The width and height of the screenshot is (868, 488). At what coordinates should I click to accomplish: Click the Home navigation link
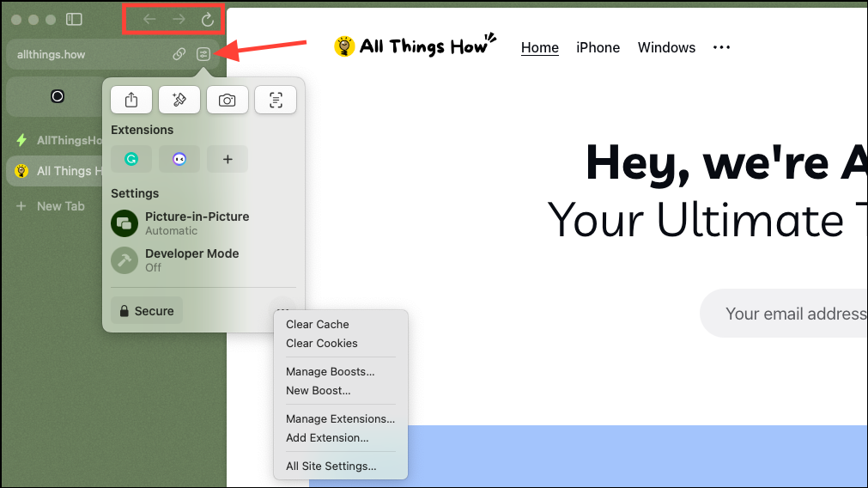click(x=540, y=47)
